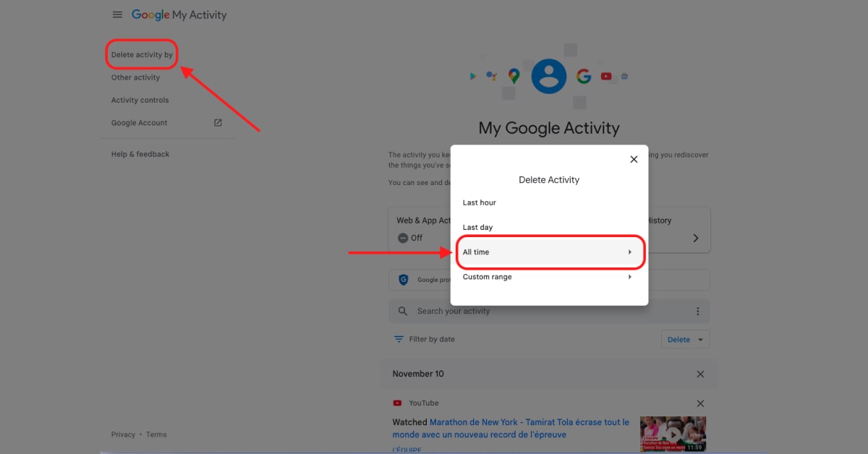Open the YouTube History card chevron
Viewport: 868px width, 454px height.
click(695, 237)
